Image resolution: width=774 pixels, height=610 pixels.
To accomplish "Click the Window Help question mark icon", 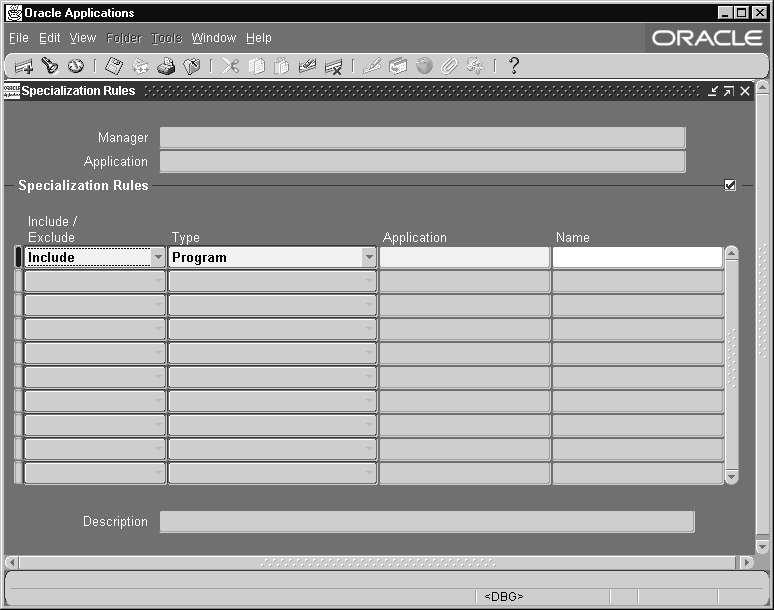I will (514, 66).
